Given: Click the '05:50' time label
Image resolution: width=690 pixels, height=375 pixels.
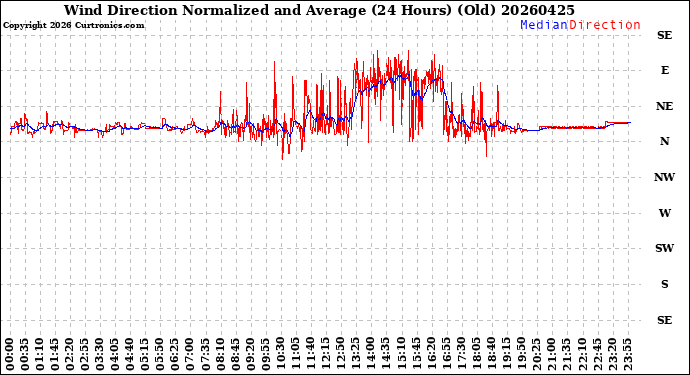Looking at the screenshot, I should [x=160, y=354].
